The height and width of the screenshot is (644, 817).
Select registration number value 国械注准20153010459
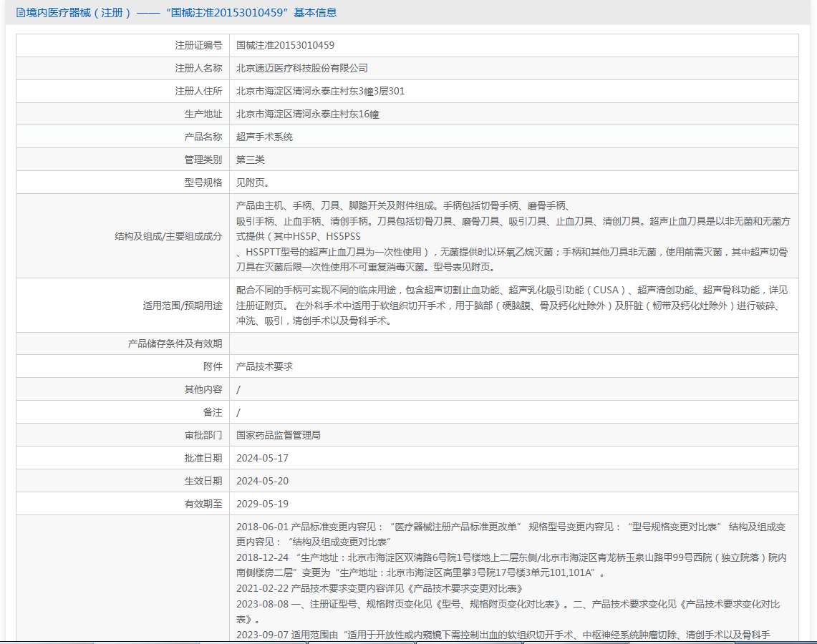pos(285,45)
